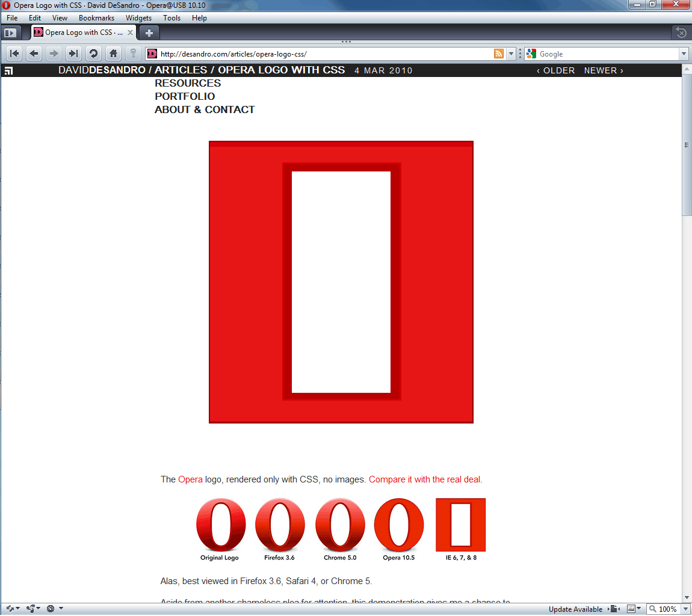Click the address URL field
The height and width of the screenshot is (616, 692).
[x=325, y=54]
